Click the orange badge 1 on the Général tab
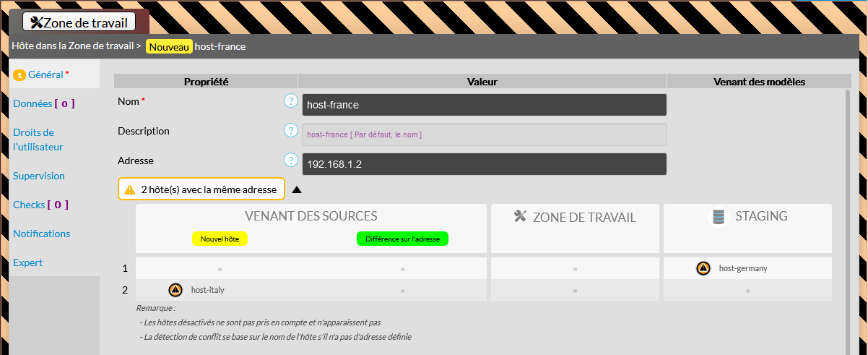868x355 pixels. (19, 74)
